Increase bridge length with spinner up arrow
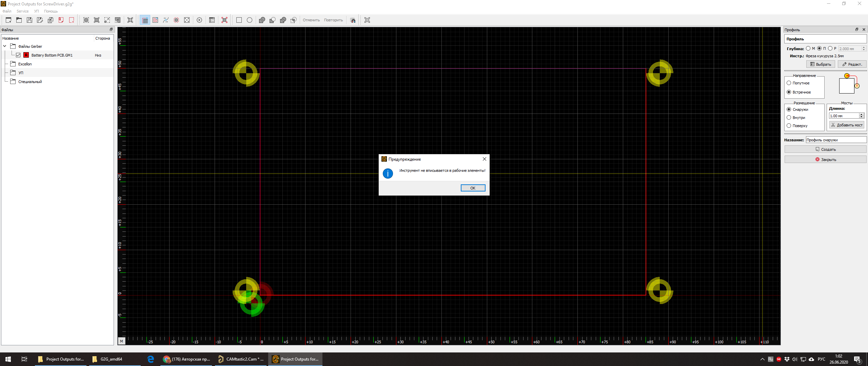The height and width of the screenshot is (366, 868). click(x=861, y=115)
